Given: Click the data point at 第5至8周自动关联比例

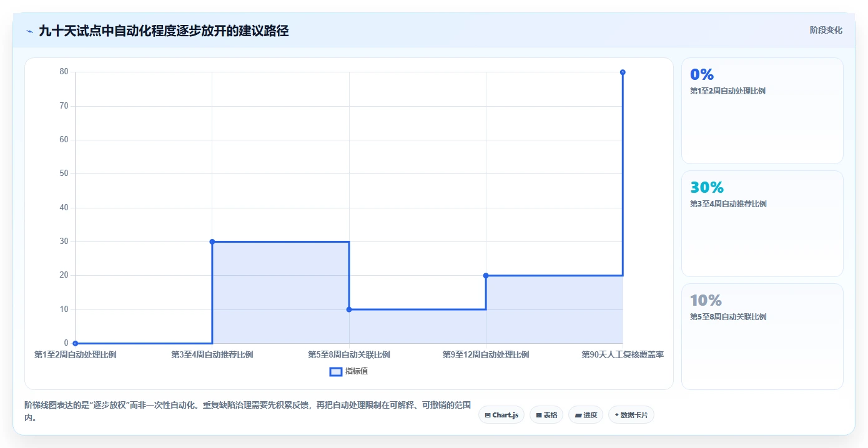Looking at the screenshot, I should [x=349, y=309].
